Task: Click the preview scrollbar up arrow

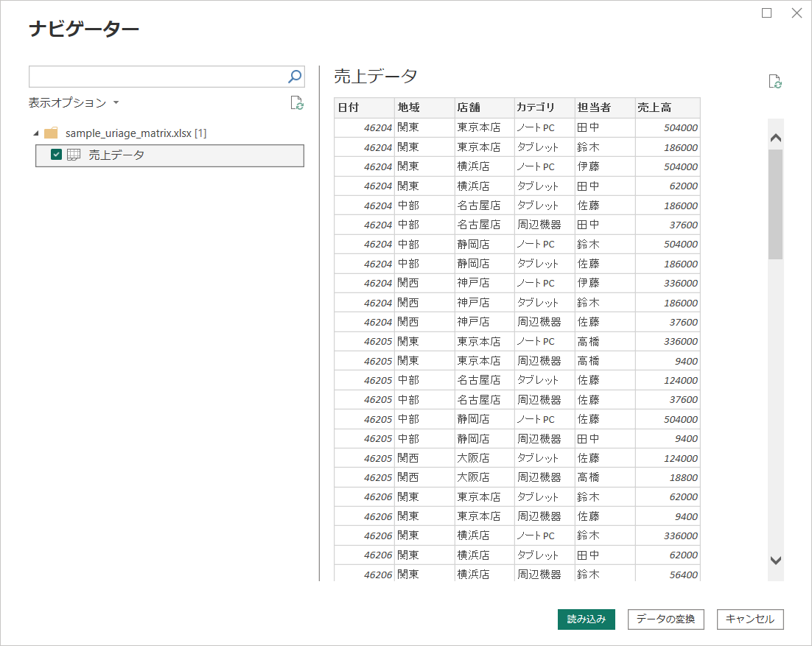Action: pyautogui.click(x=776, y=138)
